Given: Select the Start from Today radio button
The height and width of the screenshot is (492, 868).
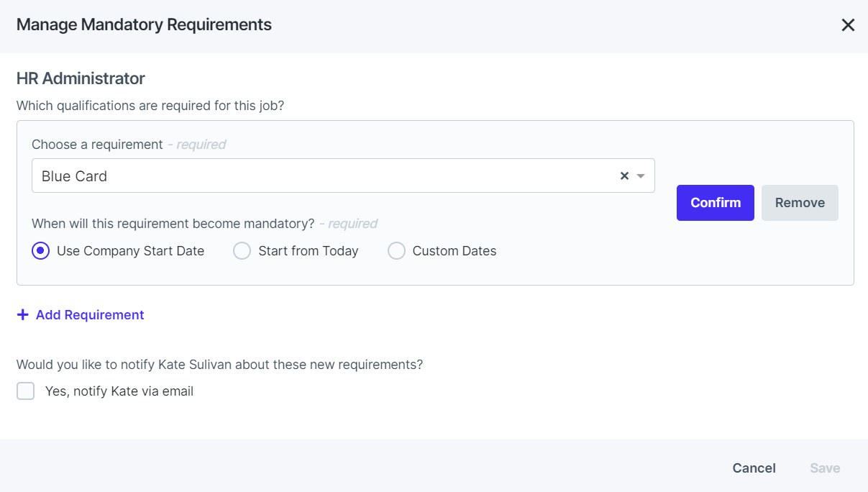Looking at the screenshot, I should (242, 250).
